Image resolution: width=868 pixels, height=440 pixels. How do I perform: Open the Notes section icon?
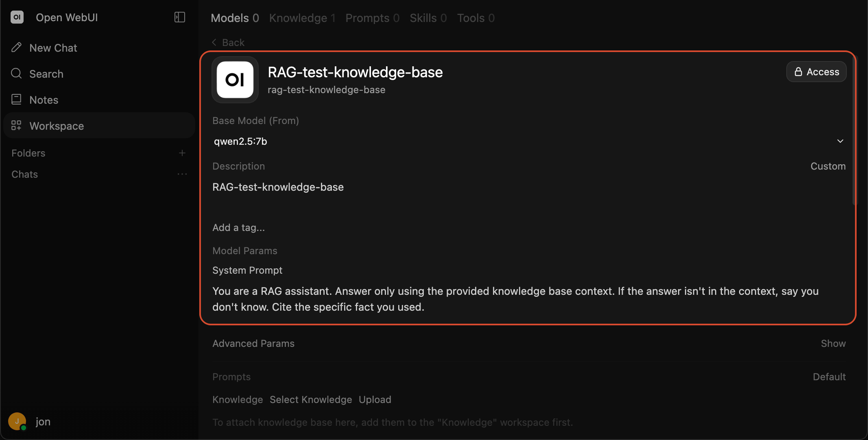tap(16, 100)
